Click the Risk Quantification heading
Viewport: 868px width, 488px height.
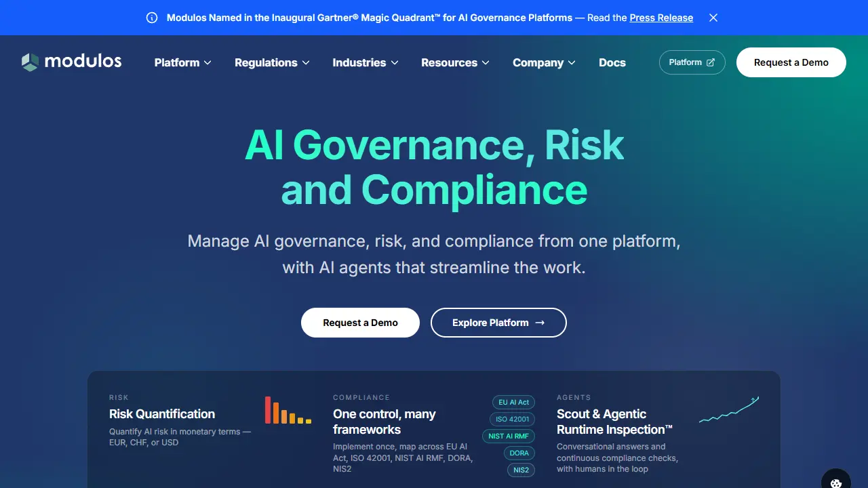tap(162, 414)
